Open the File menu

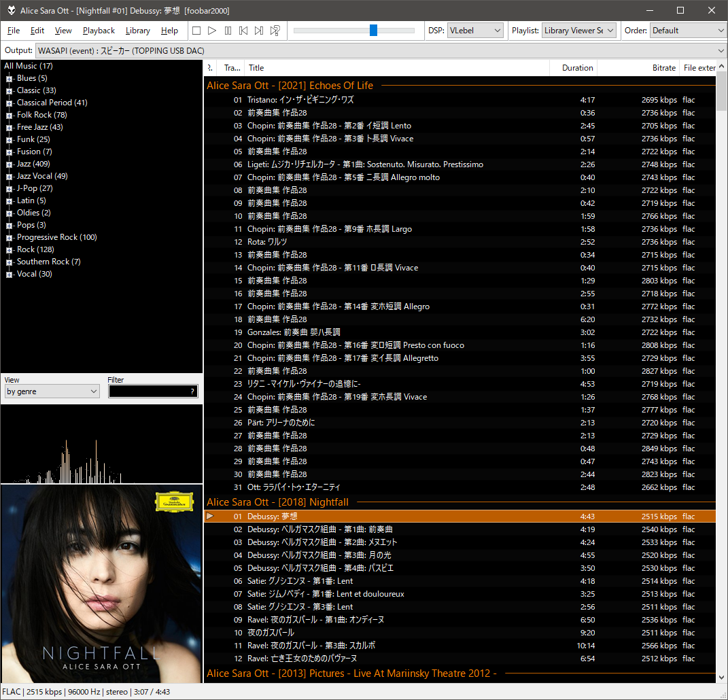(14, 31)
